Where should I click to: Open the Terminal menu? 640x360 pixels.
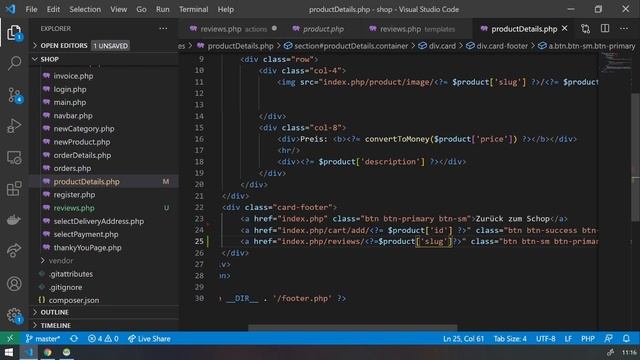tap(193, 9)
